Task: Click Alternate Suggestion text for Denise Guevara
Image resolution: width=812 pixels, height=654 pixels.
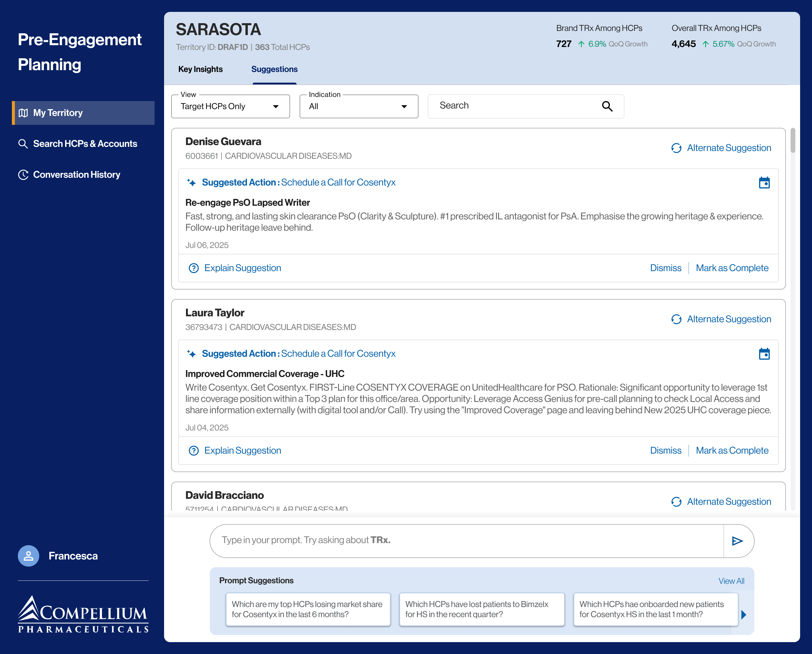Action: pos(729,148)
